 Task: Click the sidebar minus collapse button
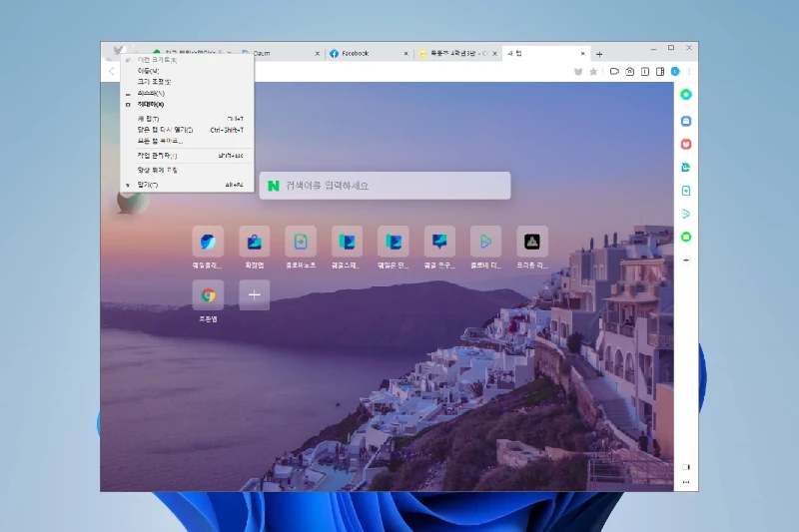pos(686,261)
